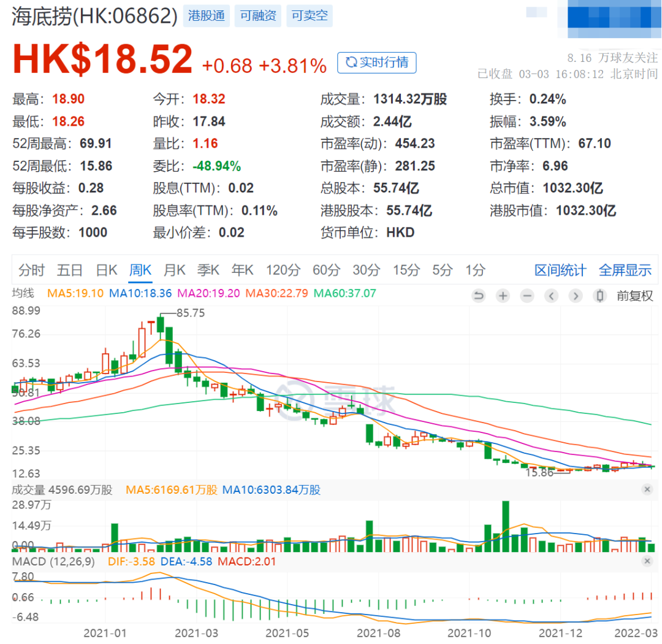This screenshot has height=644, width=662.
Task: Switch to the 月K tab
Action: click(x=175, y=270)
